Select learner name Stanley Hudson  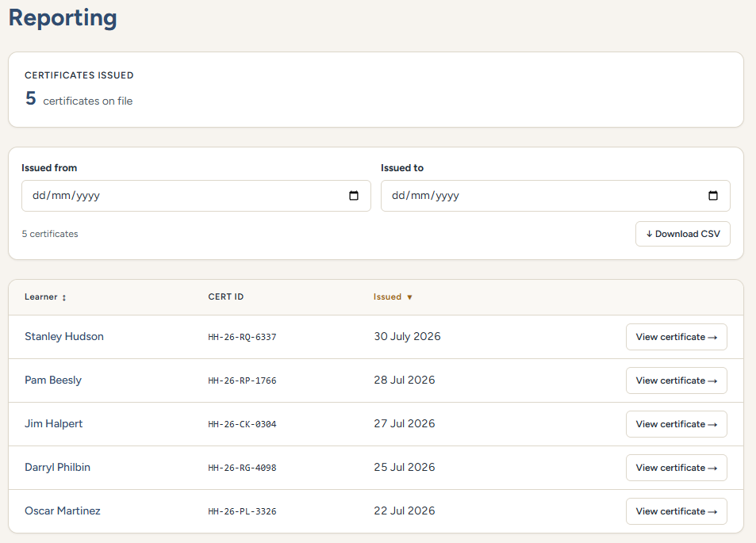[x=64, y=336]
